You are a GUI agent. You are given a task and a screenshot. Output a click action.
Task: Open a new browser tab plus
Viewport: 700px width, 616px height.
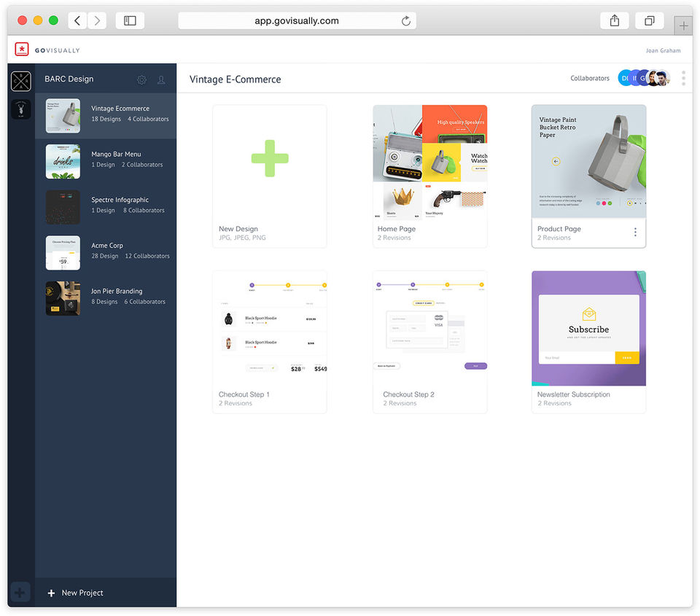coord(683,26)
